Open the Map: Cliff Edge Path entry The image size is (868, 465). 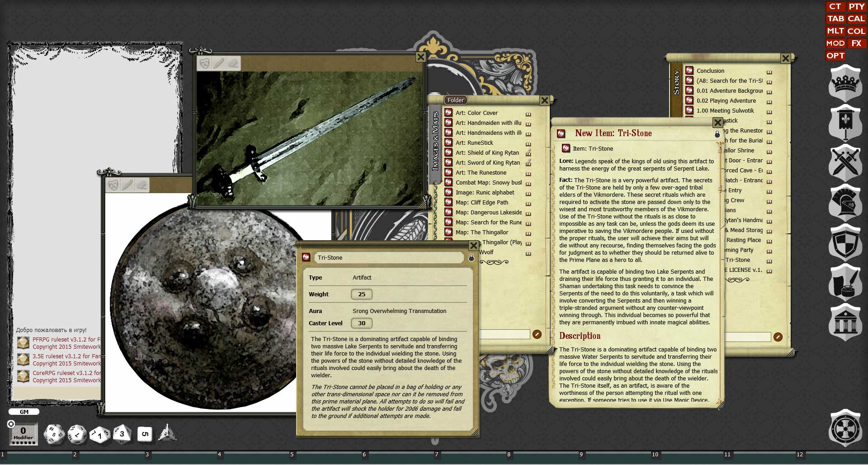483,202
